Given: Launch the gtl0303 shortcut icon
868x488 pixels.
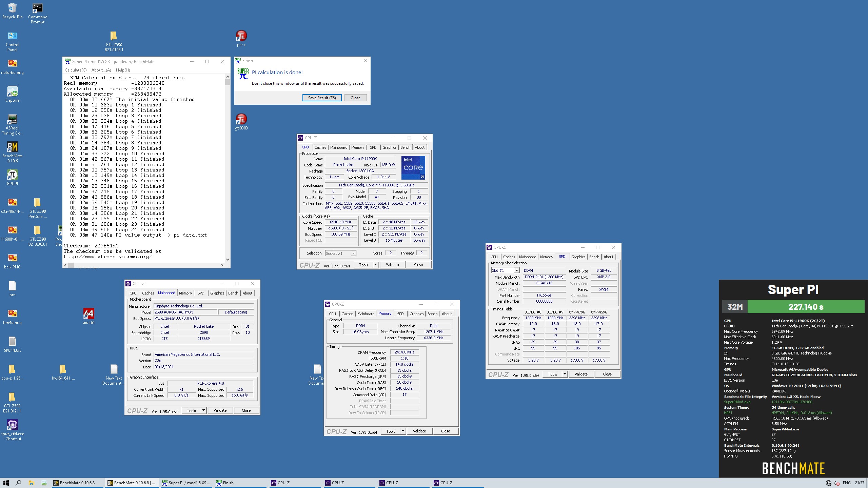Looking at the screenshot, I should coord(241,122).
